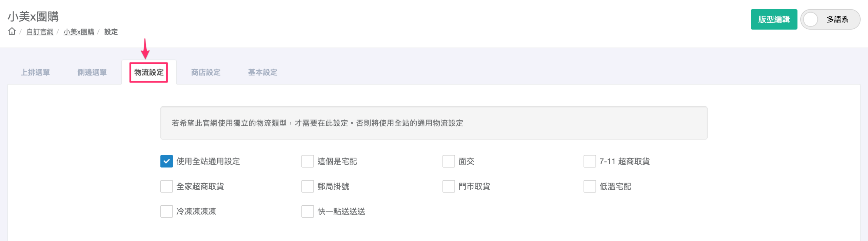Check the 快一點送送送 option

[308, 211]
